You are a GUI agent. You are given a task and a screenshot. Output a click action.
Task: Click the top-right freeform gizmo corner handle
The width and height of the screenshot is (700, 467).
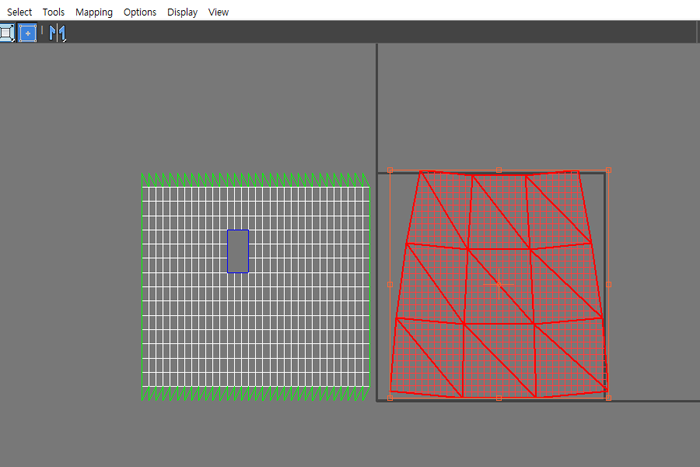(x=608, y=170)
